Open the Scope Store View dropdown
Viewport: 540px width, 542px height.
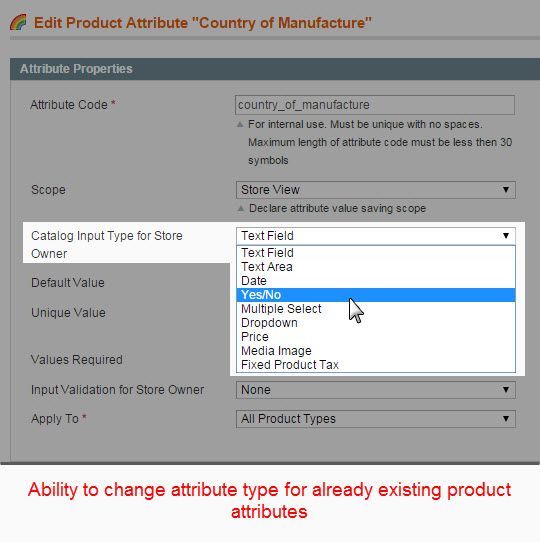(376, 190)
